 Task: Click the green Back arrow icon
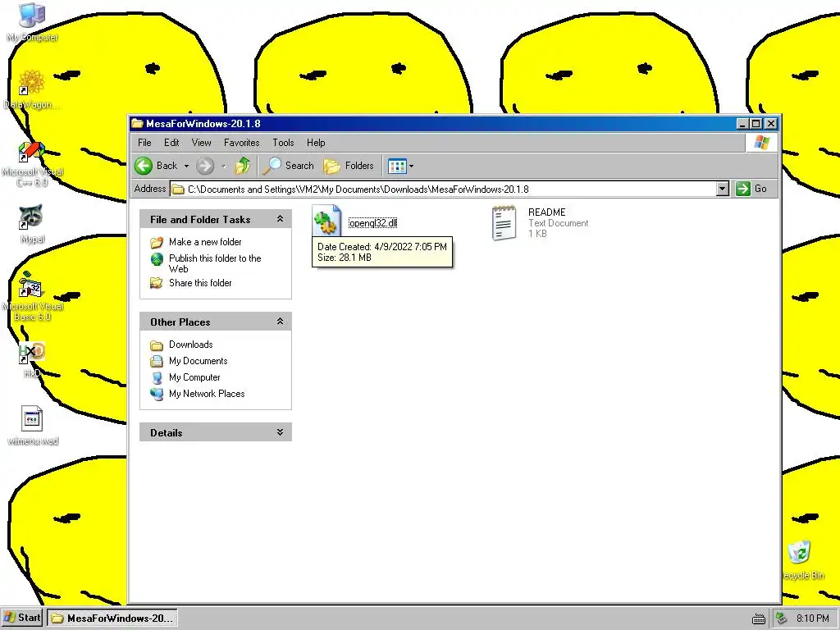coord(144,166)
